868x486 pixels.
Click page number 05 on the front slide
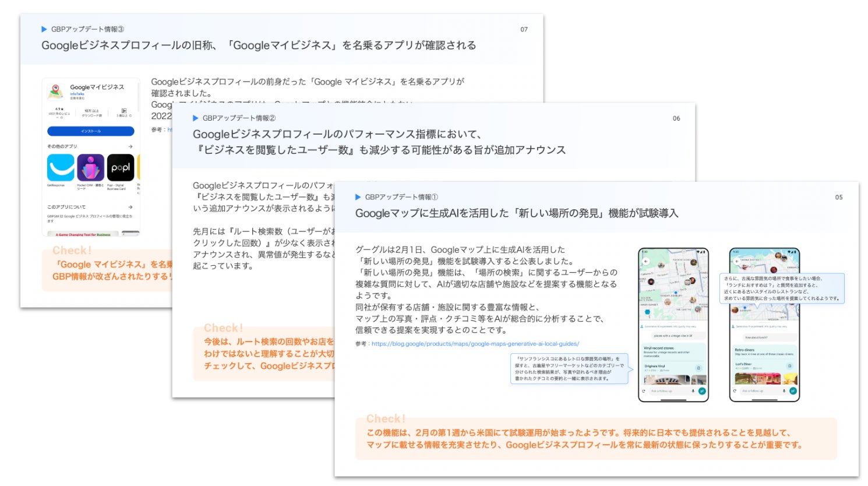tap(839, 197)
